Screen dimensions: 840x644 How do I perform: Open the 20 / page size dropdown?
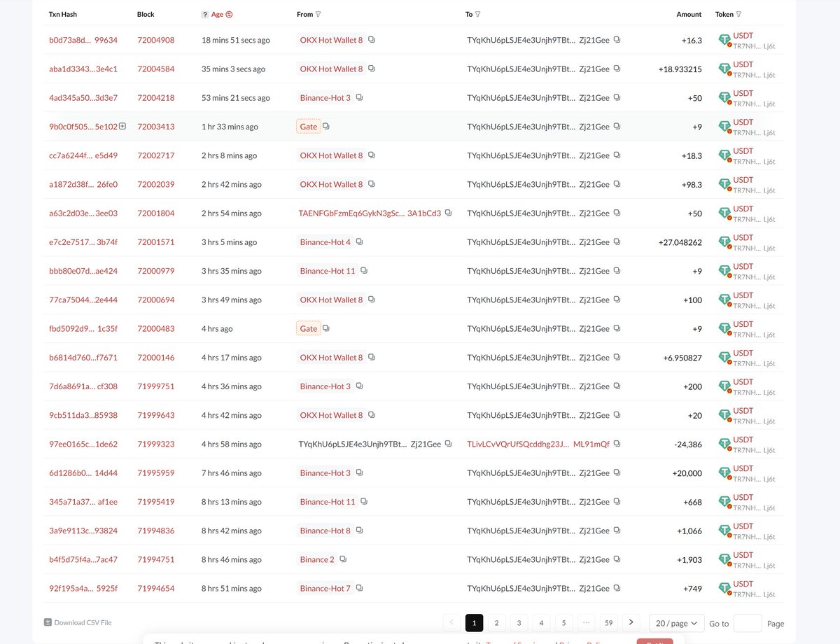[676, 623]
